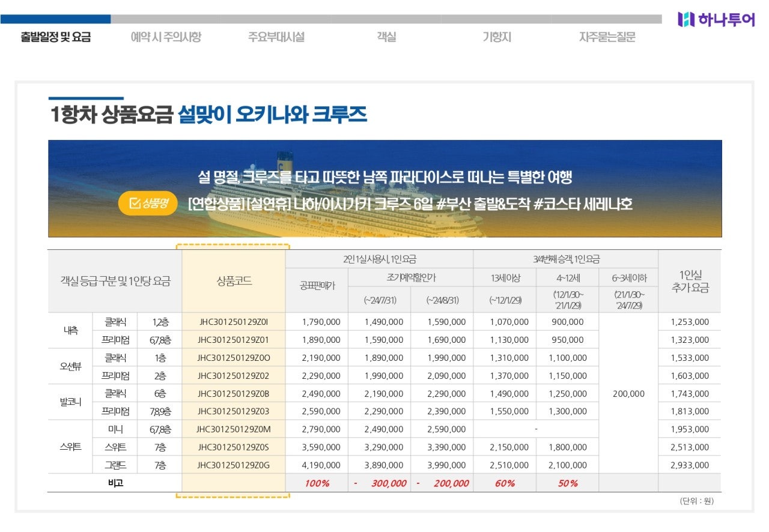Open the 예약 시 주의사항 tab
This screenshot has width=769, height=532.
pos(166,37)
